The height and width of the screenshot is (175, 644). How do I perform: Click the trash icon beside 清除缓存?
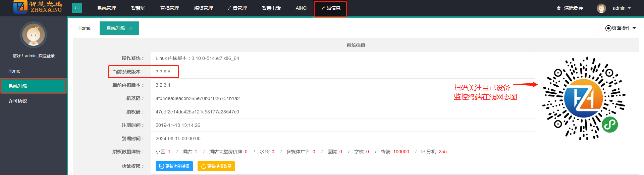(558, 8)
